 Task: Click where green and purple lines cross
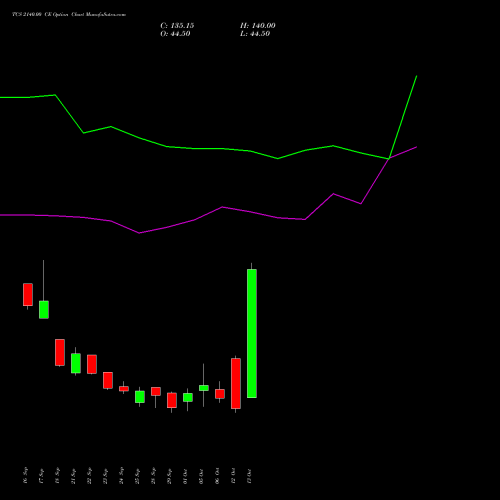389,159
